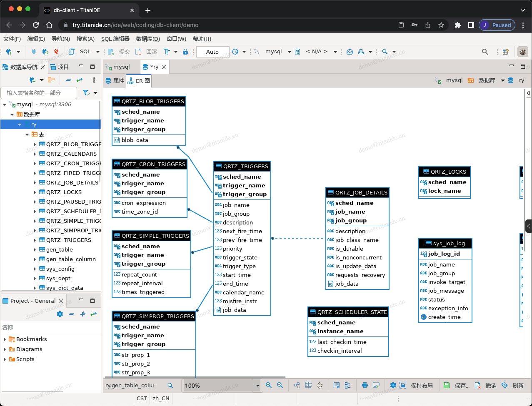Focus the table name filter input field
Viewport: 532px width, 406px height.
[x=40, y=93]
